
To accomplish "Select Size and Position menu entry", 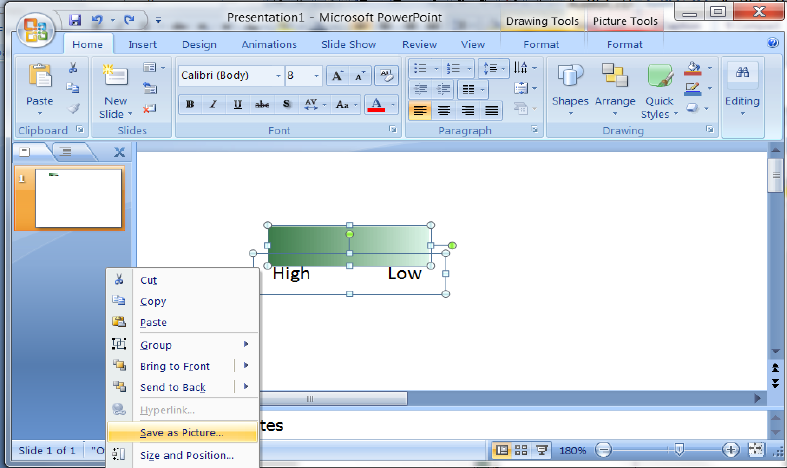I will [x=182, y=455].
